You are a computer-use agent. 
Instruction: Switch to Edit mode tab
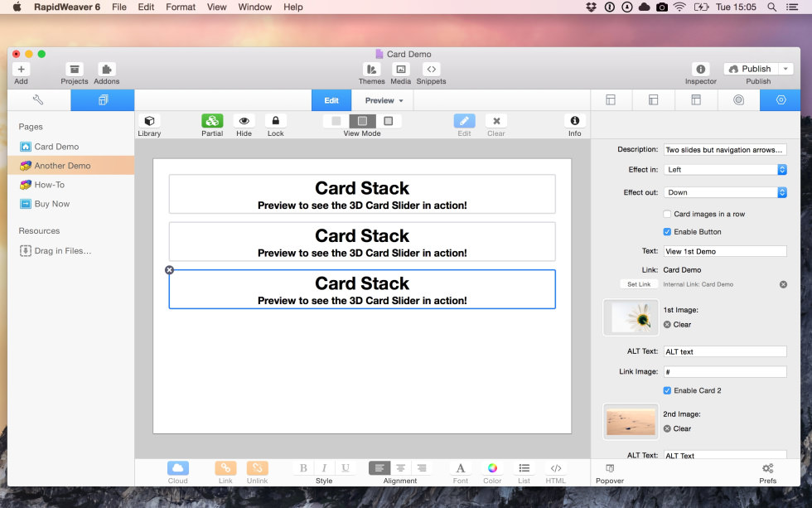coord(331,100)
